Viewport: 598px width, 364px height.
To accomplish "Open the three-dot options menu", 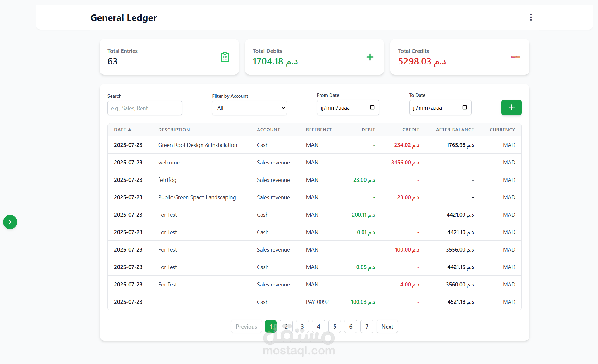I will tap(531, 17).
